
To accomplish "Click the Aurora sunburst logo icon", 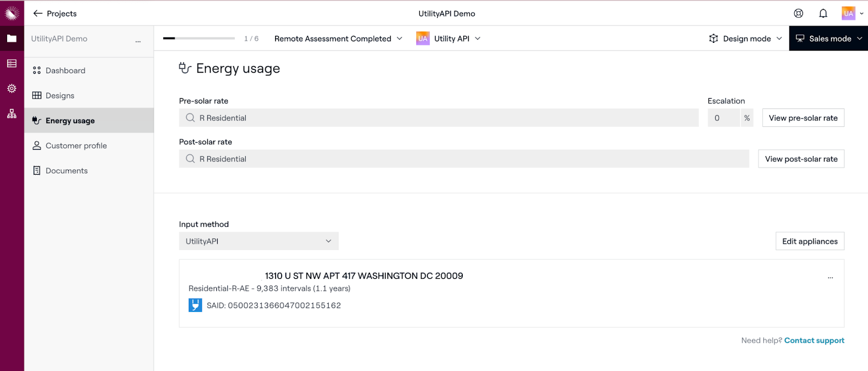I will coord(12,13).
